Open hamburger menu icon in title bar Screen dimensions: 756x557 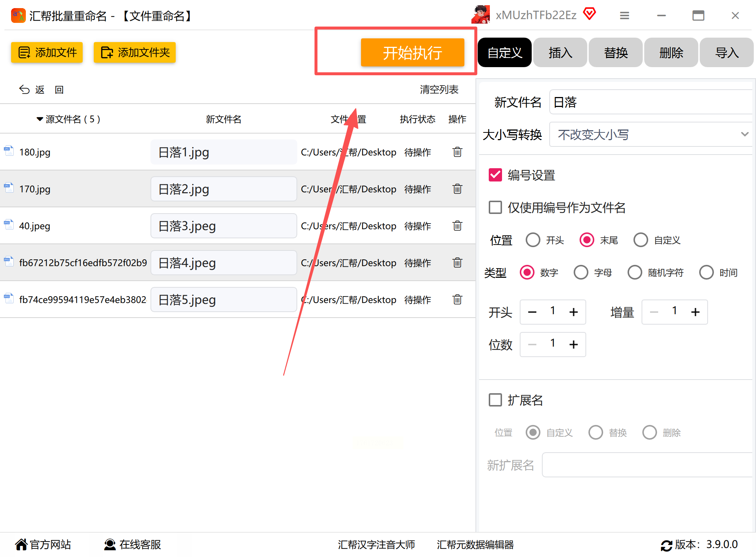624,15
